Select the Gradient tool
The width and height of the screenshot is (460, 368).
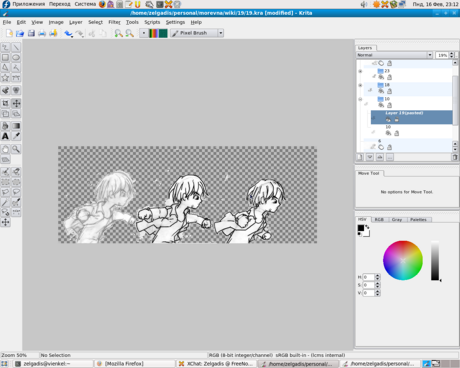(16, 126)
